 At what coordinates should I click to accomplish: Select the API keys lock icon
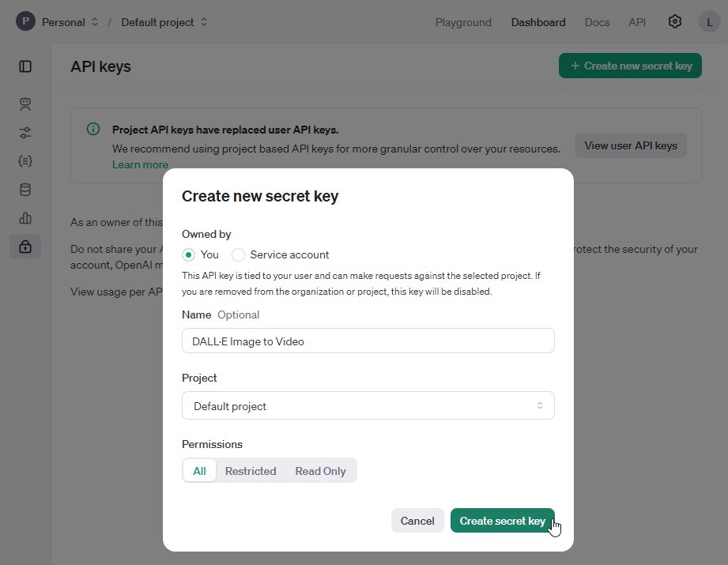pyautogui.click(x=25, y=246)
